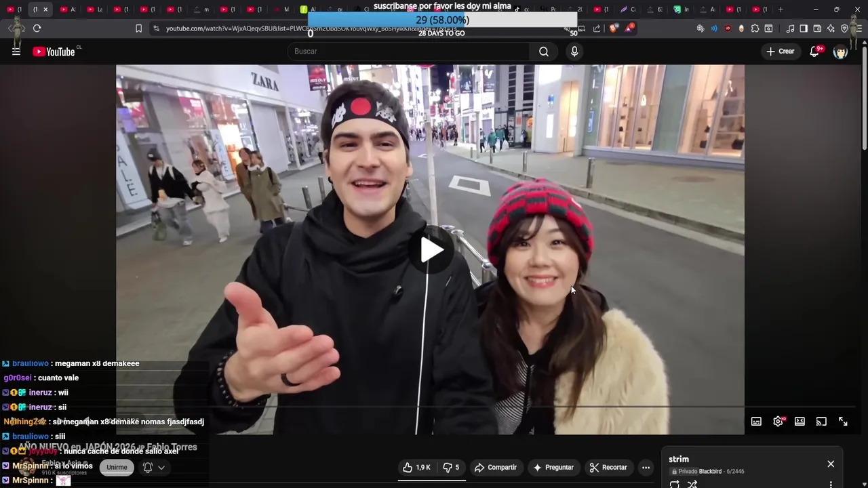The image size is (868, 488).
Task: Expand the channel notification bell dropdown
Action: 154,467
